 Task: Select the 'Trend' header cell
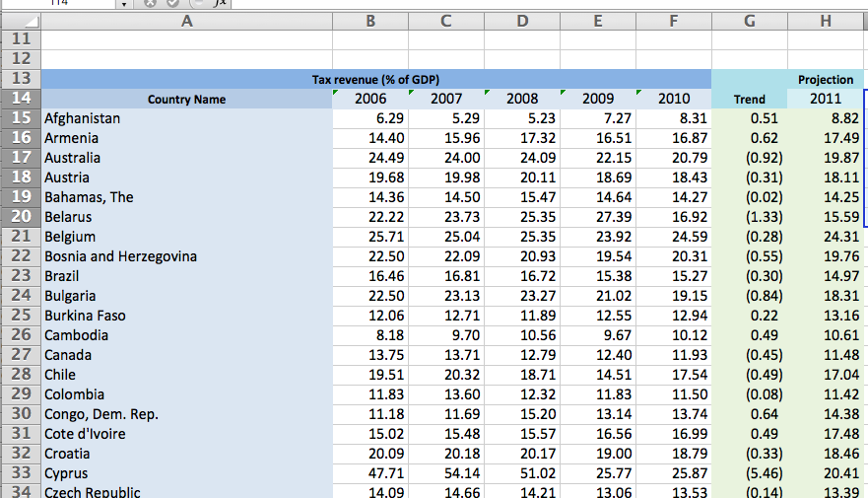coord(750,99)
